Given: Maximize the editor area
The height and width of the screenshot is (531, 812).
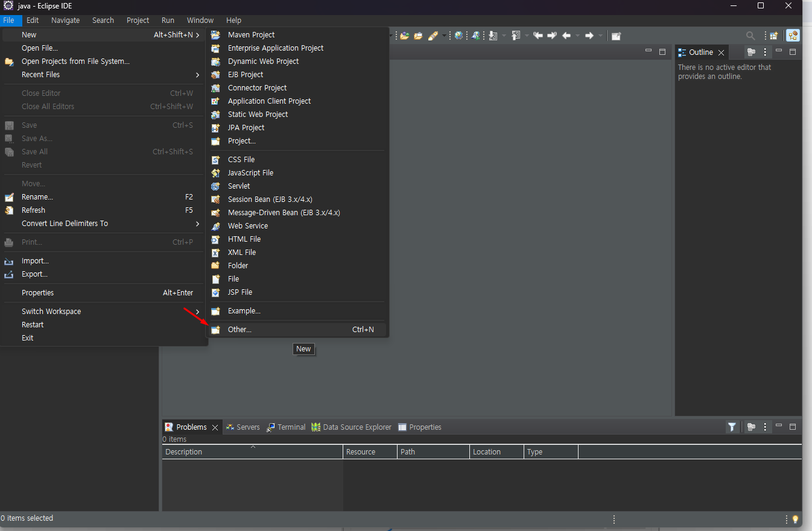Looking at the screenshot, I should pos(662,52).
